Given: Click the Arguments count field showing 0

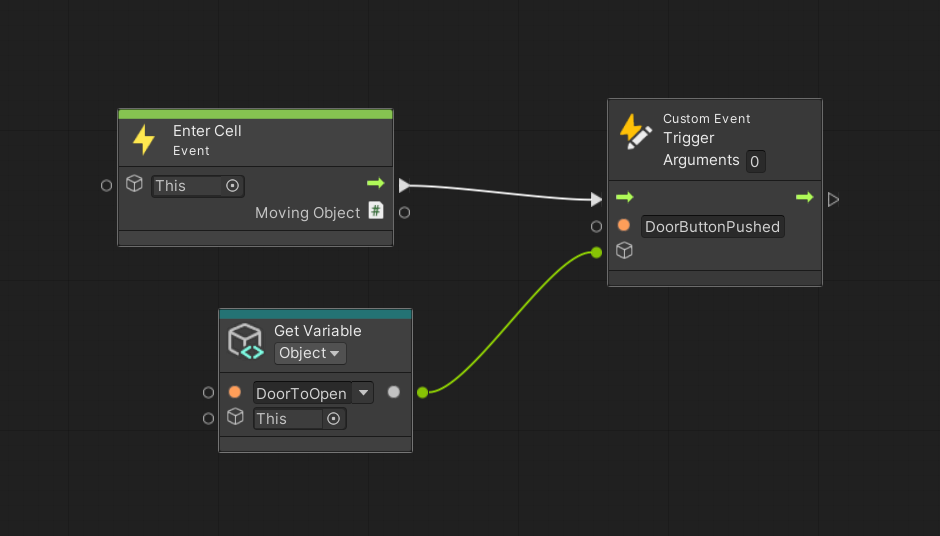Looking at the screenshot, I should pyautogui.click(x=755, y=161).
